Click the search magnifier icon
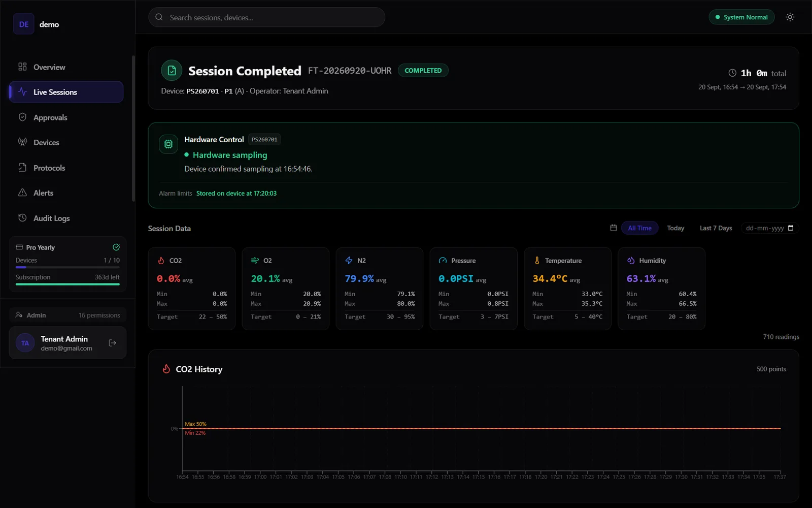 [x=159, y=17]
